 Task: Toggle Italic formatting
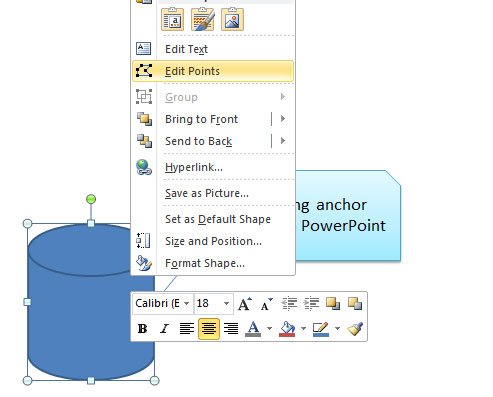[x=164, y=329]
